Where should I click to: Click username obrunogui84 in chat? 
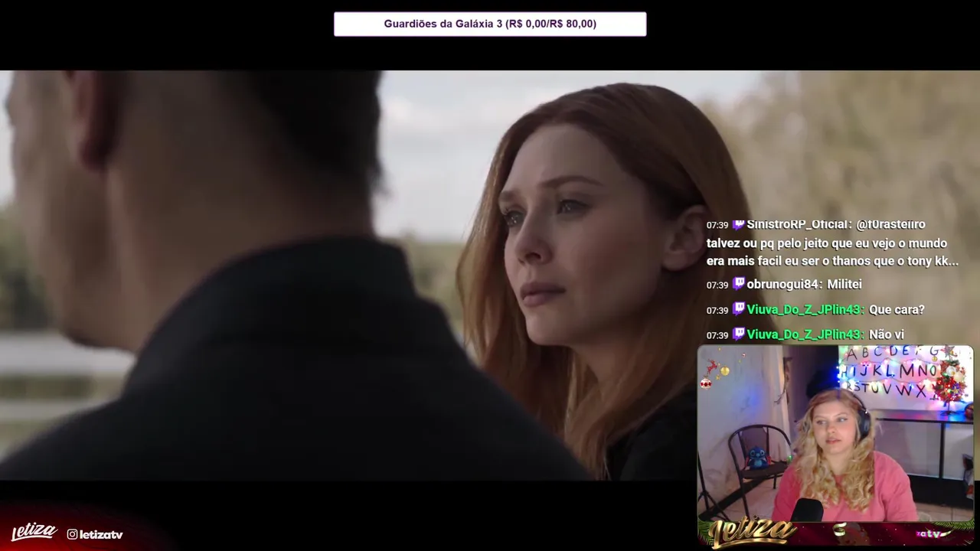point(782,284)
